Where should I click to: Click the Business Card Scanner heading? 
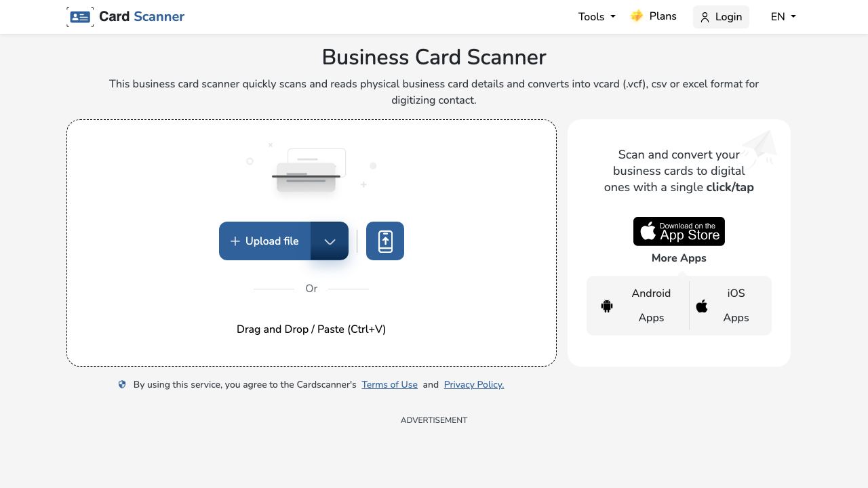click(x=434, y=57)
